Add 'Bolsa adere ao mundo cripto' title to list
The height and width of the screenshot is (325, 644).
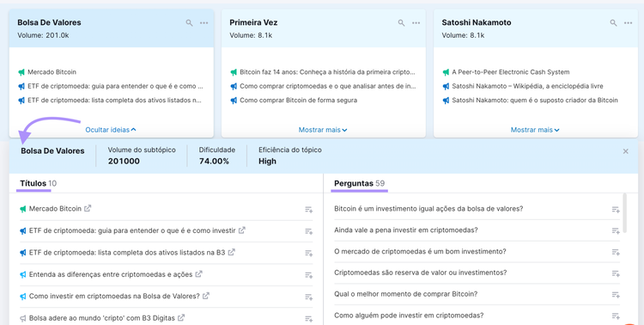(308, 319)
